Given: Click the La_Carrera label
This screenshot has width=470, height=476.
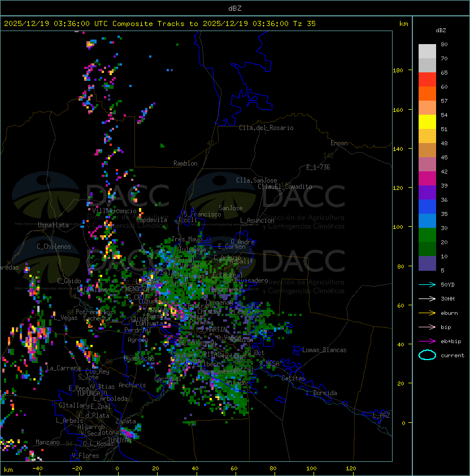Looking at the screenshot, I should point(63,368).
